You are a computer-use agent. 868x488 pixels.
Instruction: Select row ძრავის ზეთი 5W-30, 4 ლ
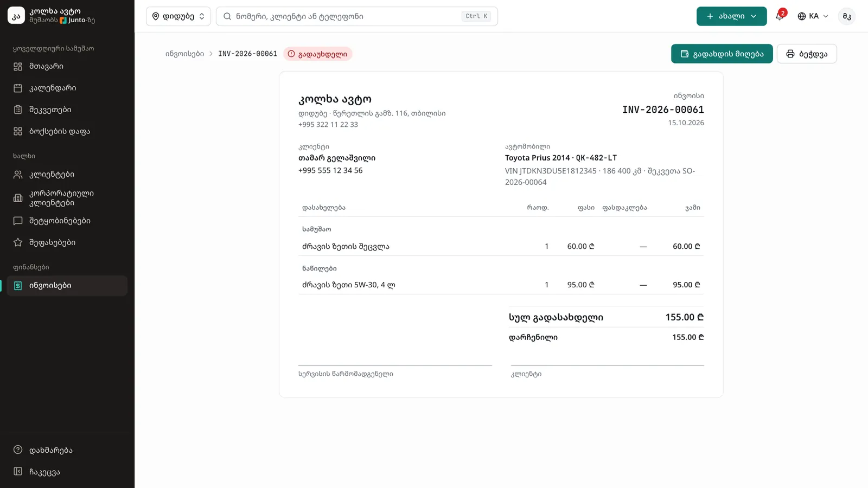click(x=501, y=285)
